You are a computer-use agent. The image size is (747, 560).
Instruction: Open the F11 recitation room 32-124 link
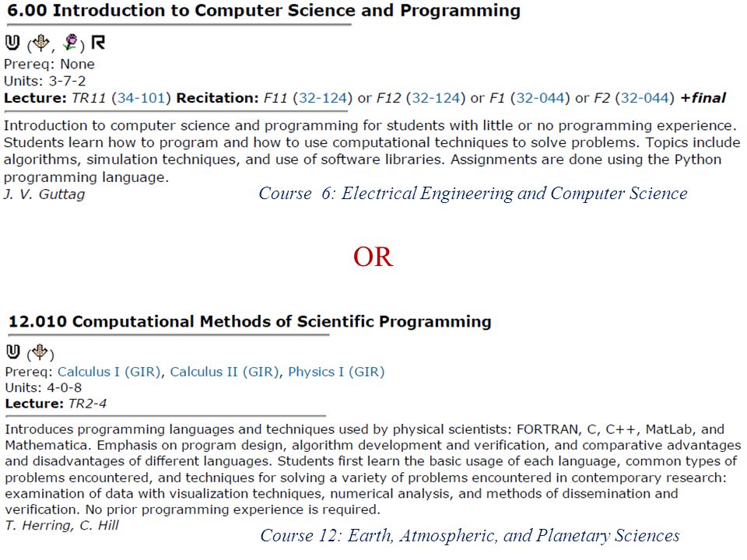(322, 98)
